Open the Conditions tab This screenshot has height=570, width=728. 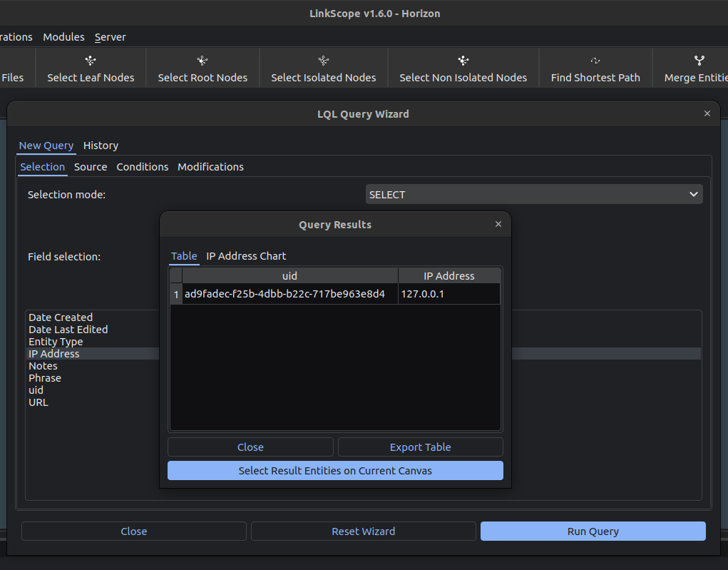[x=143, y=167]
